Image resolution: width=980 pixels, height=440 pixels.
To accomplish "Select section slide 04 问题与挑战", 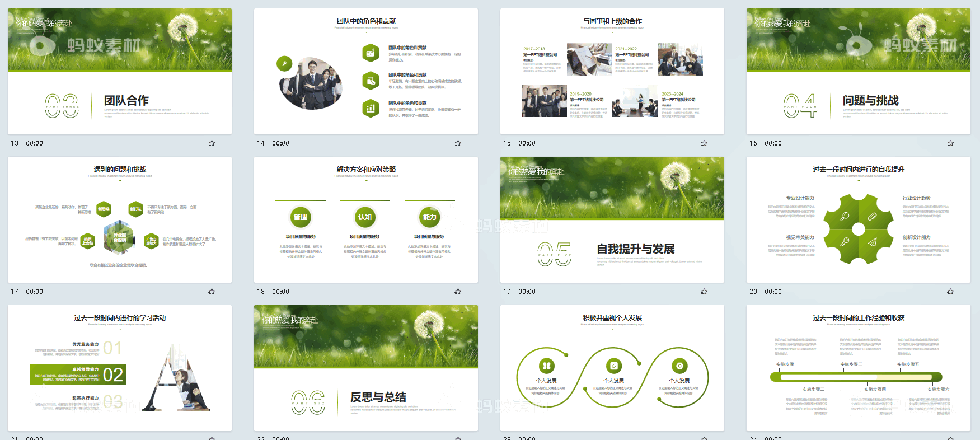I will point(859,71).
